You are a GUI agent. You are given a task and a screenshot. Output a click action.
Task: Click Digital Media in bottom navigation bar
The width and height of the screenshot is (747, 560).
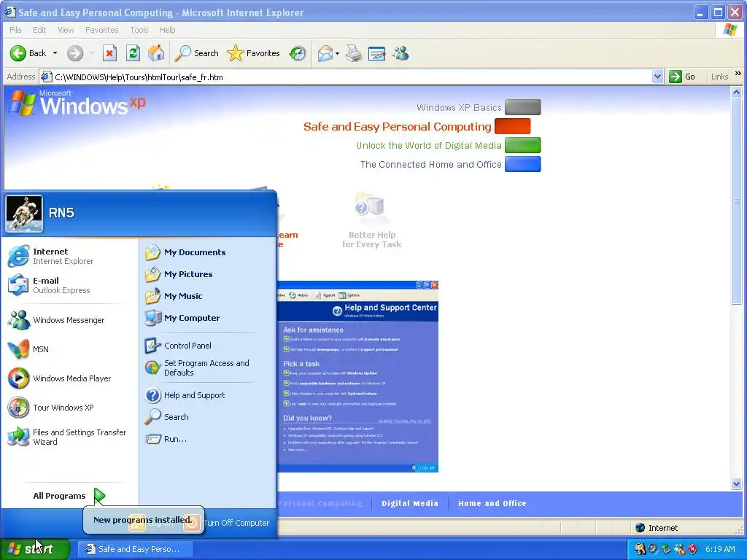(x=410, y=503)
